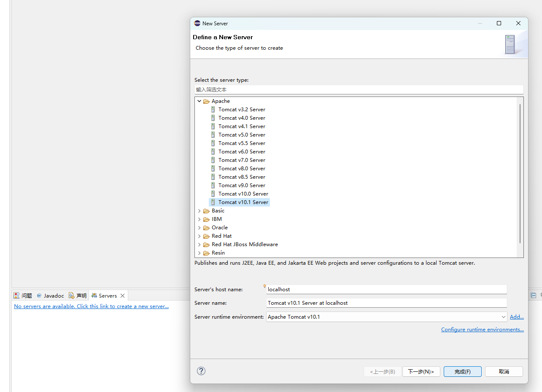Click the Basic folder icon
The height and width of the screenshot is (392, 542).
206,211
